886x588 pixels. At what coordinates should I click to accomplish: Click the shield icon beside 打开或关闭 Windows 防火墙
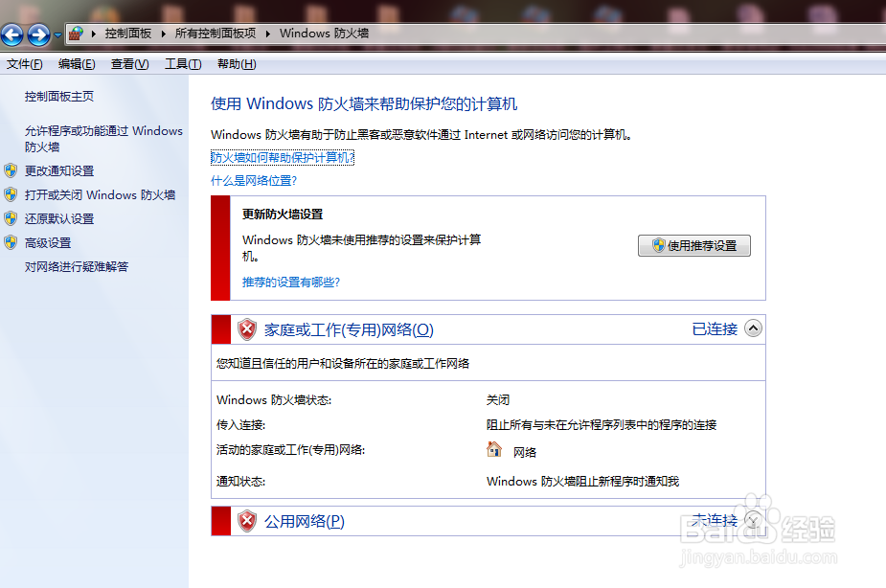coord(11,194)
